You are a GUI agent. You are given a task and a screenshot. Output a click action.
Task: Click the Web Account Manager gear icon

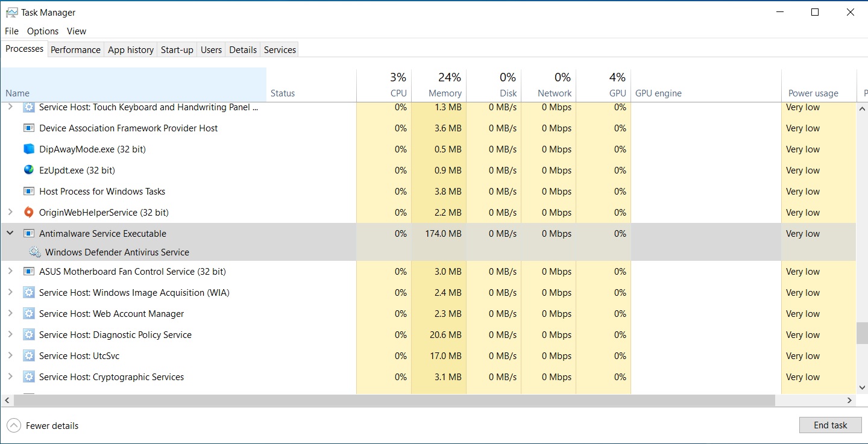(x=28, y=314)
